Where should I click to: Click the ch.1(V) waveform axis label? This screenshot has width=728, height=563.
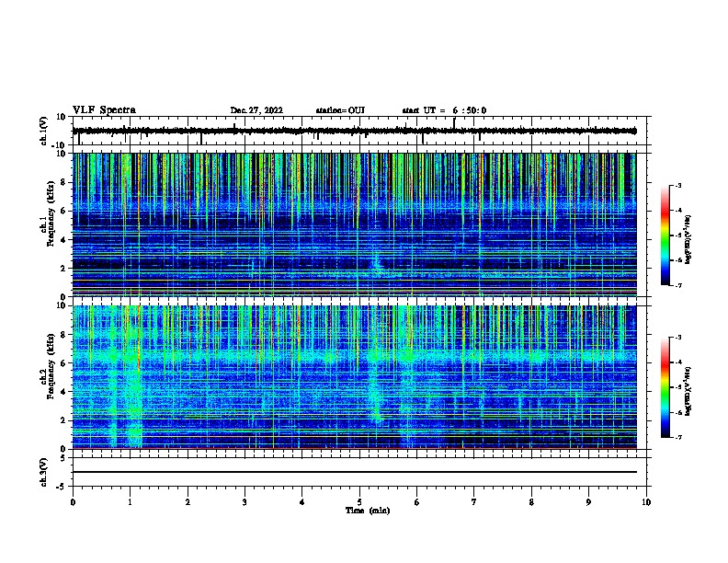point(44,131)
